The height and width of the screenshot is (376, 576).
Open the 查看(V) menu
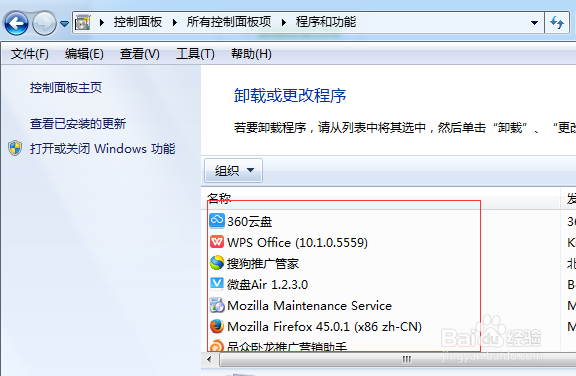[x=140, y=54]
